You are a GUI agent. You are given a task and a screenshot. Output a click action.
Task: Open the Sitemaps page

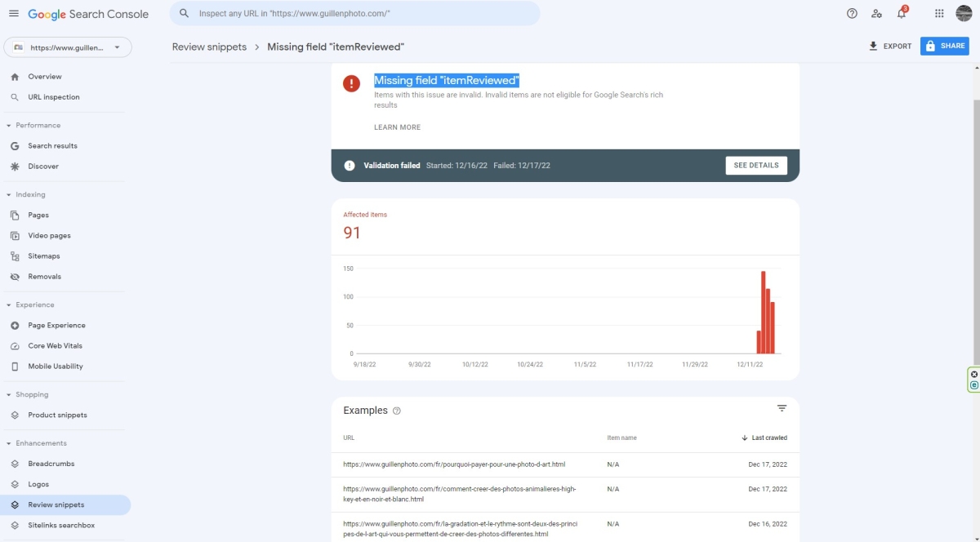44,256
